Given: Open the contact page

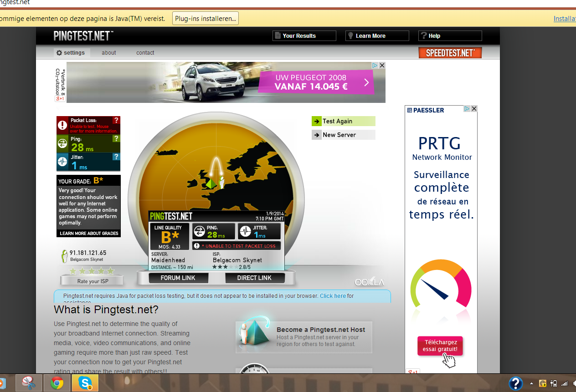Looking at the screenshot, I should (x=145, y=53).
